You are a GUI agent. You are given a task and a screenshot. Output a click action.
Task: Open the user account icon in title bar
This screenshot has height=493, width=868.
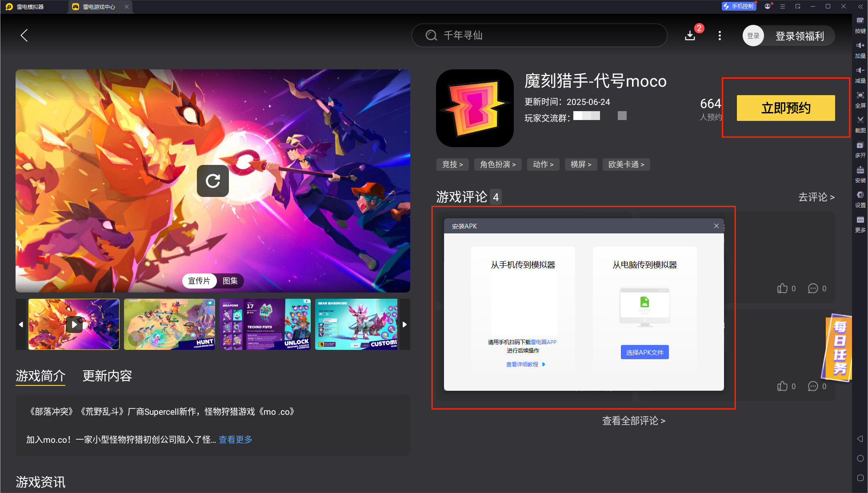point(768,6)
